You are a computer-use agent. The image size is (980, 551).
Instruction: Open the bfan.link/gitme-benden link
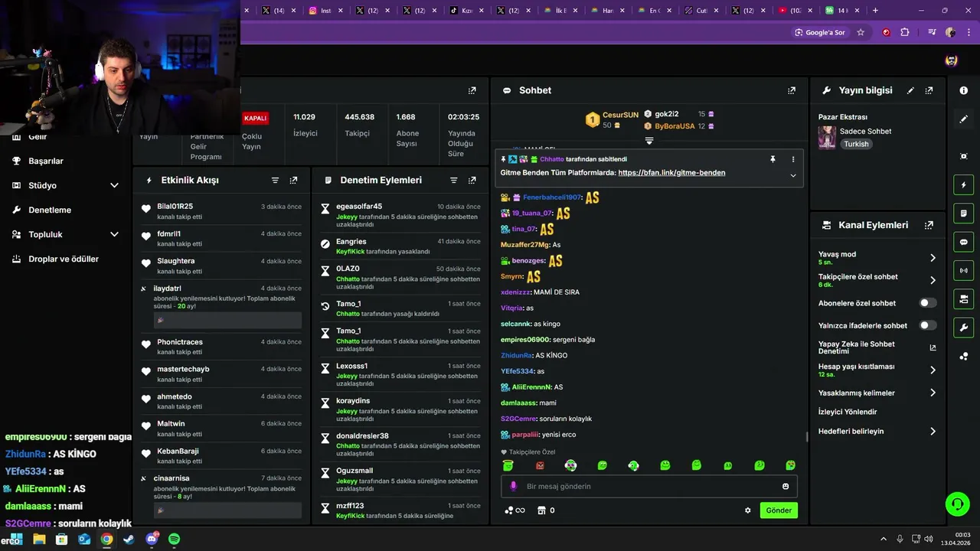pyautogui.click(x=671, y=173)
